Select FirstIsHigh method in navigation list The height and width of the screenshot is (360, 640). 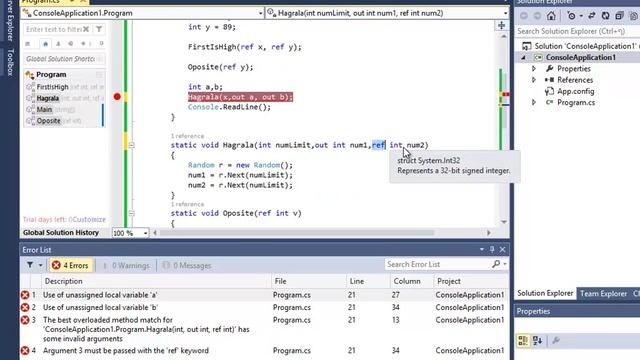tap(53, 87)
